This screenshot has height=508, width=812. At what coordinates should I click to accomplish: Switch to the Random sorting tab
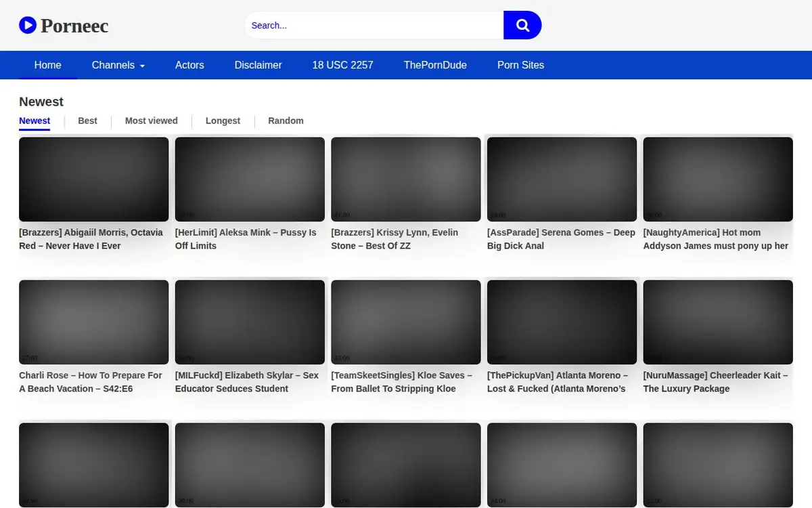click(x=286, y=121)
